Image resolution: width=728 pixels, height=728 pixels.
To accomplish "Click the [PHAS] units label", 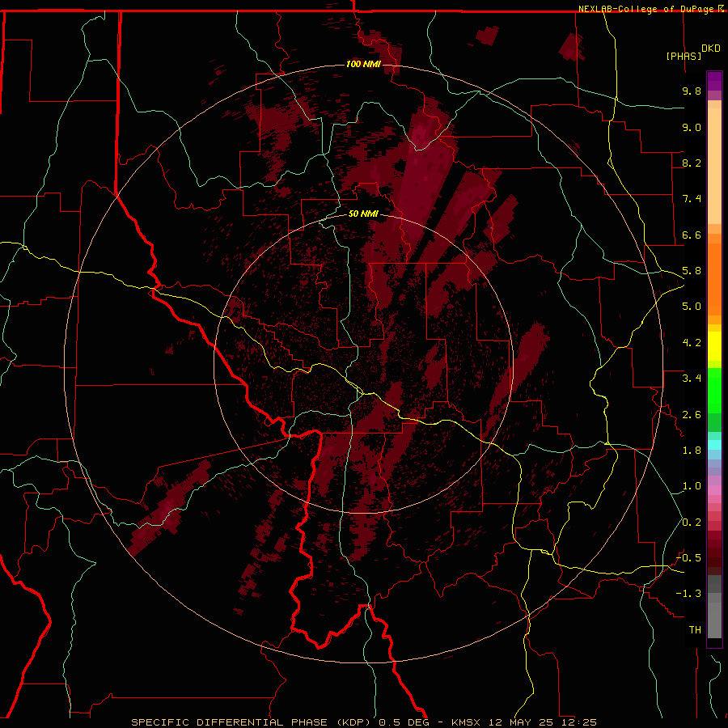I will point(684,56).
